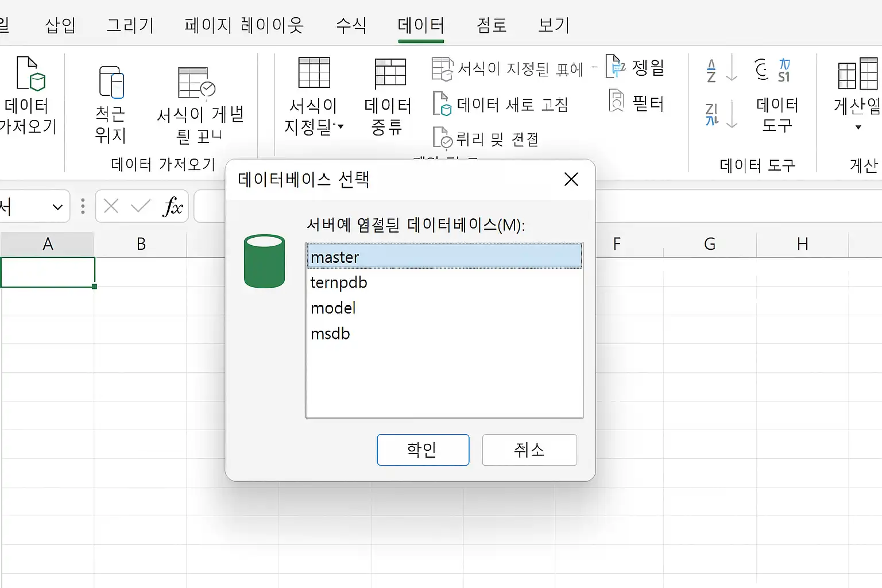This screenshot has height=588, width=882.
Task: Click the 취소 button in the dialog
Action: point(529,450)
